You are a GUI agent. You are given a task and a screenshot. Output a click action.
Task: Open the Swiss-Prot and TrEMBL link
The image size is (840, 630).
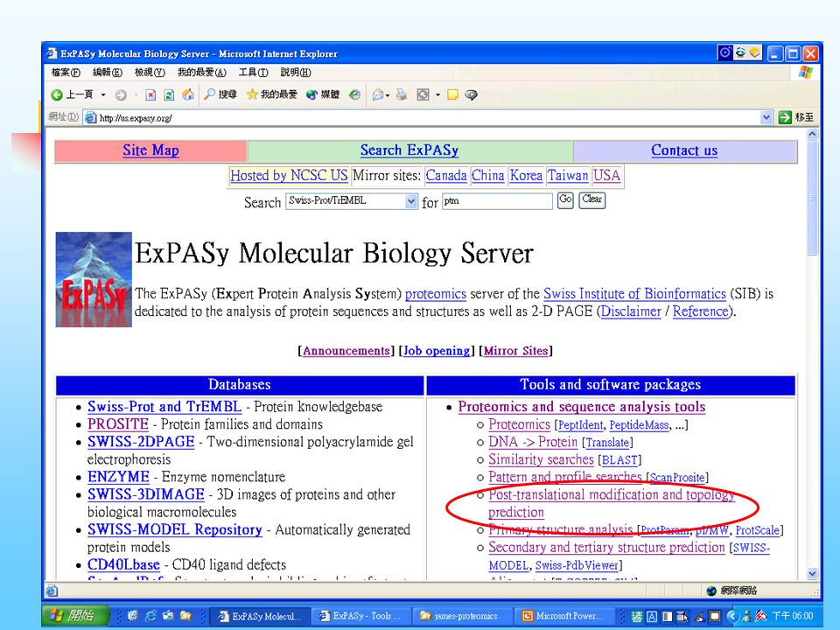click(164, 407)
